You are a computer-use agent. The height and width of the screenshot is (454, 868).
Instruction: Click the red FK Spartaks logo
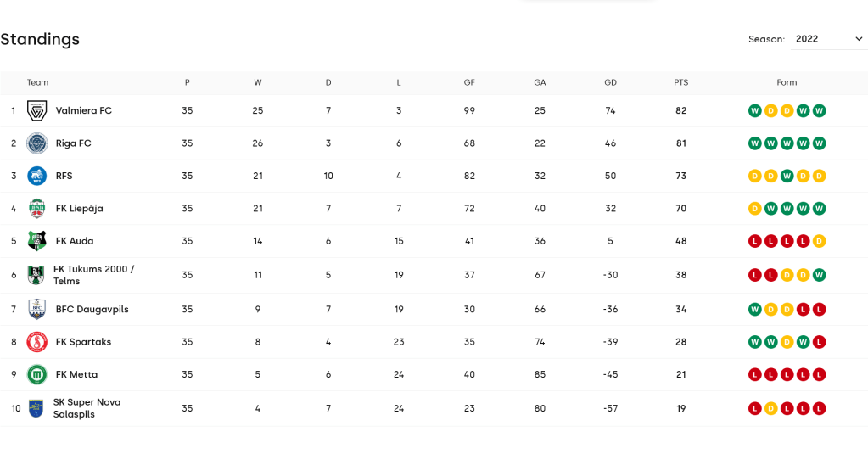tap(36, 342)
